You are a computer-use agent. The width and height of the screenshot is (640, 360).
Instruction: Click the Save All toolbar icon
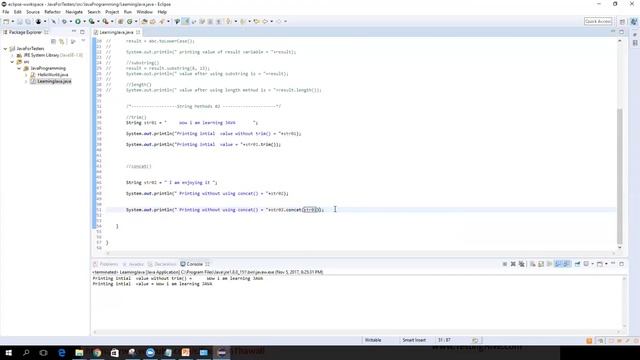click(x=28, y=21)
